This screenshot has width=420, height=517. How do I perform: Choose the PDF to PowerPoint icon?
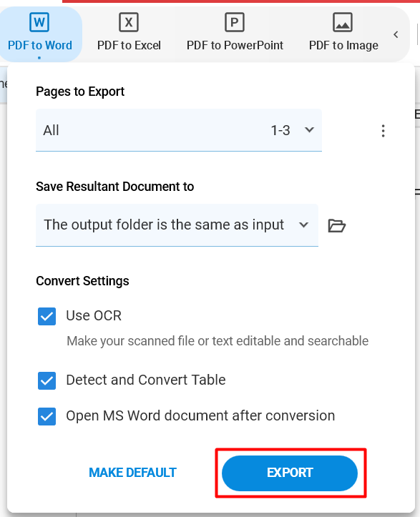235,22
